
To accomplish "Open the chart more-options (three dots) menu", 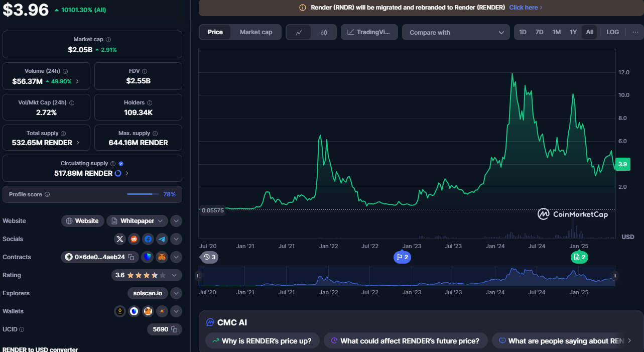I will coord(635,32).
